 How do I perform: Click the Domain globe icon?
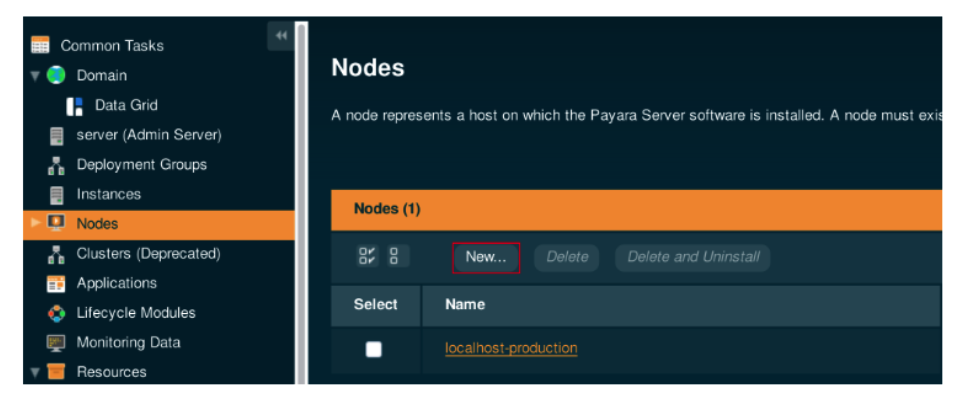56,75
